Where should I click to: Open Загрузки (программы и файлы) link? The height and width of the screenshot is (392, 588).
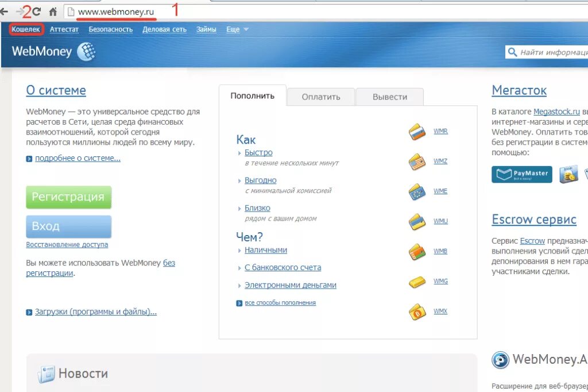96,312
